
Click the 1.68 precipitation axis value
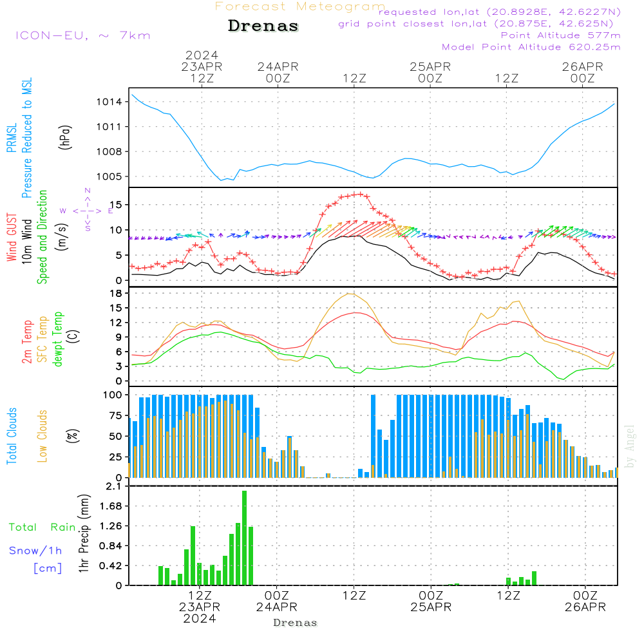coord(111,506)
